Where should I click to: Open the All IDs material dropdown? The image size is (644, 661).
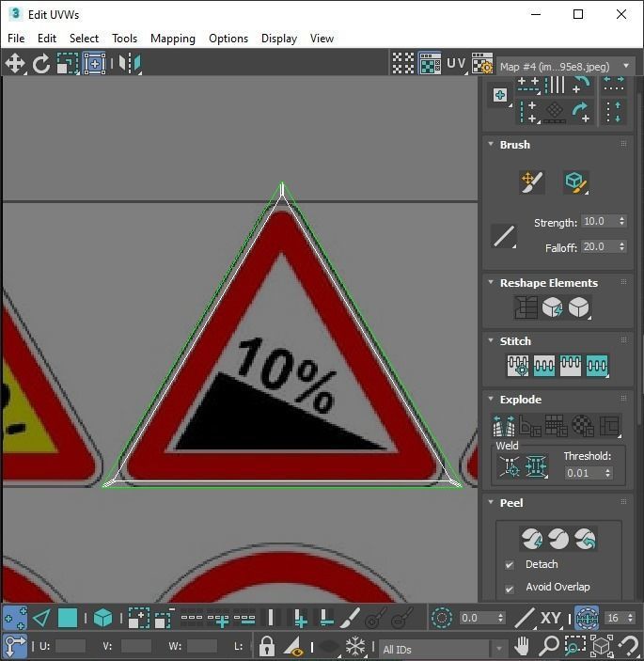click(x=444, y=649)
